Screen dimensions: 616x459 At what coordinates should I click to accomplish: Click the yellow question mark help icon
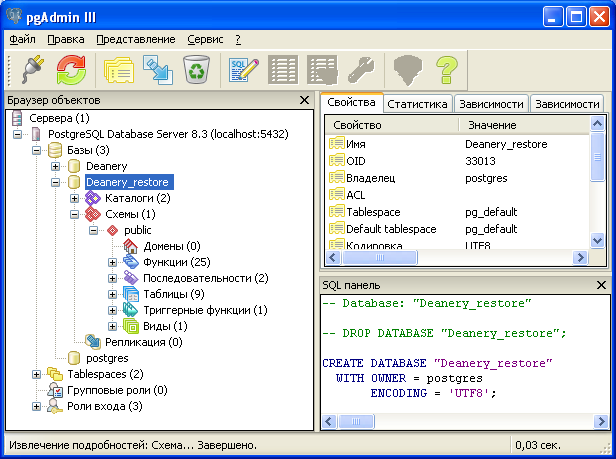447,70
